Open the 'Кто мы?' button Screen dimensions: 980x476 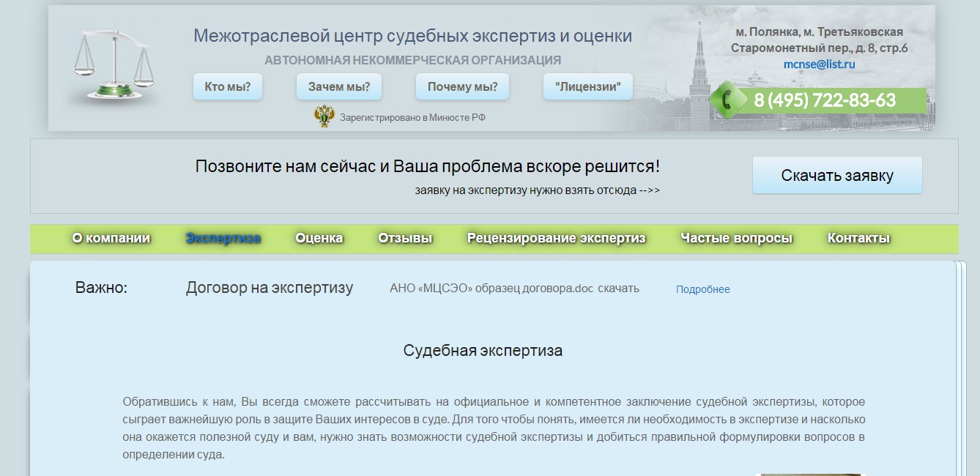coord(228,86)
